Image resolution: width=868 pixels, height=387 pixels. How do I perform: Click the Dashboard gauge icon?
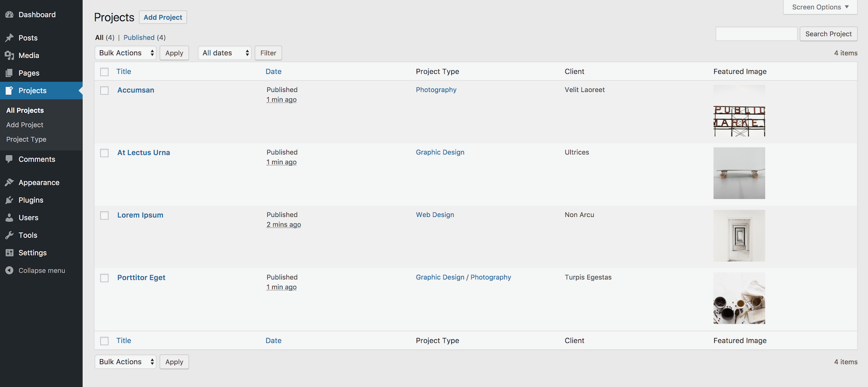tap(10, 15)
